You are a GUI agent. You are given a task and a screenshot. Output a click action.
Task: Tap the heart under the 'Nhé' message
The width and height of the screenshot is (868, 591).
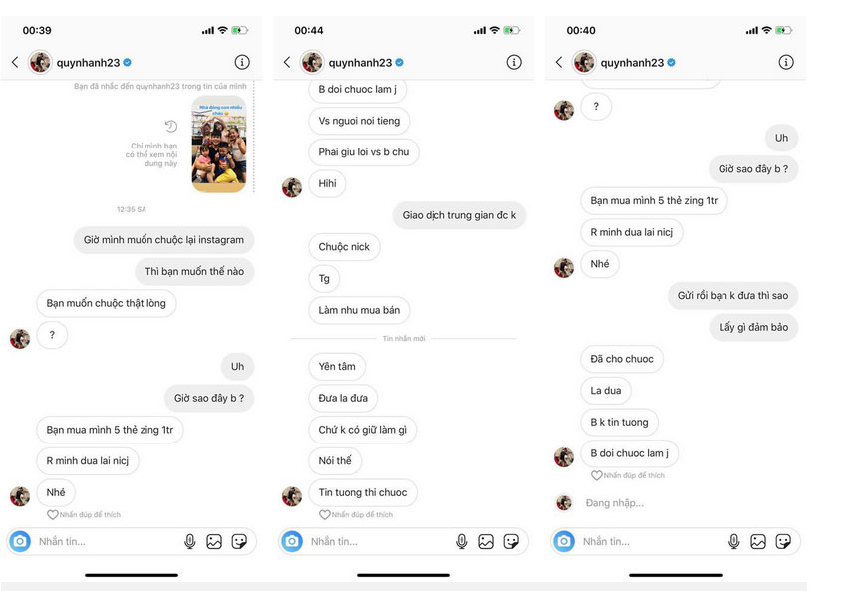click(x=53, y=514)
